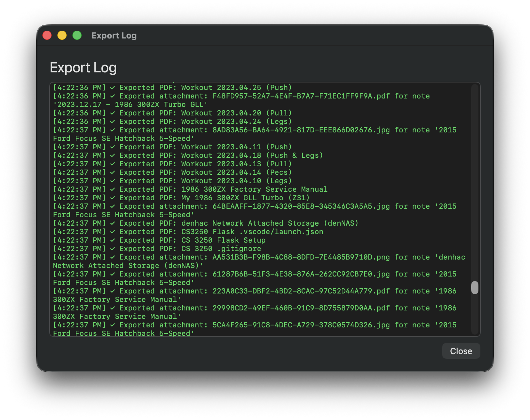530x420 pixels.
Task: Click the green zoom traffic light
Action: click(77, 35)
